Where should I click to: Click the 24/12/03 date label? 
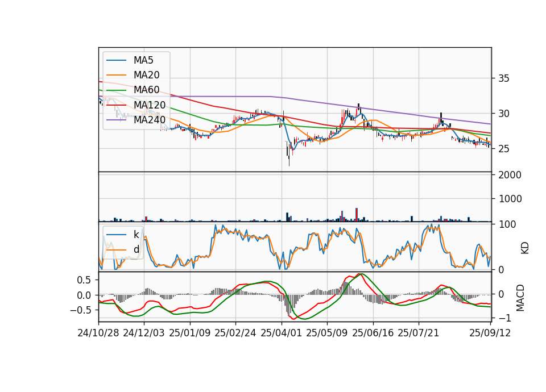tap(144, 333)
